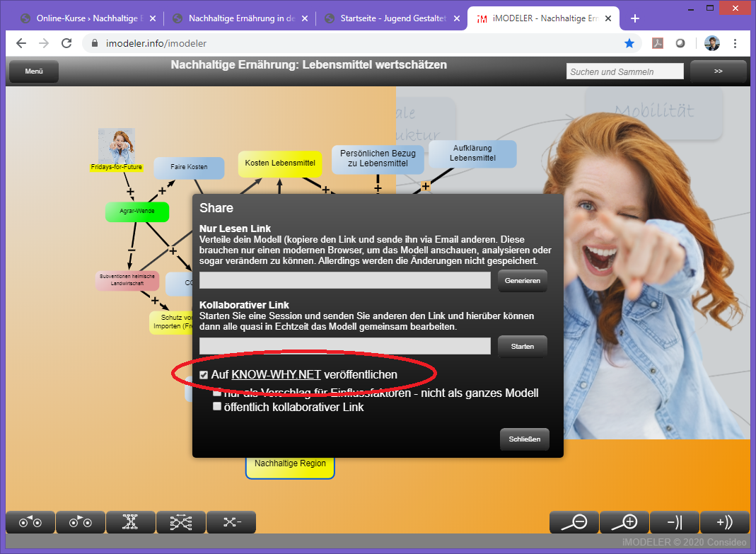The image size is (756, 554).
Task: Reload the iMODELER page
Action: 66,43
